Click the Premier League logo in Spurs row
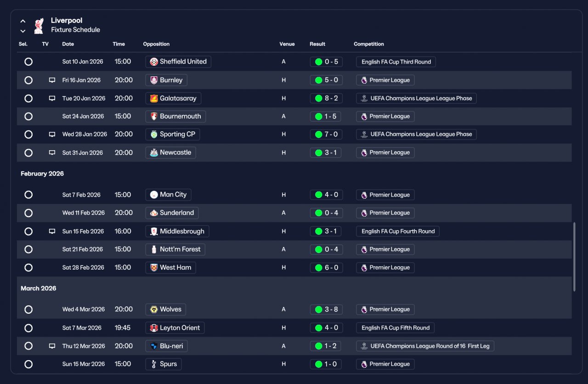588x384 pixels. pyautogui.click(x=364, y=364)
